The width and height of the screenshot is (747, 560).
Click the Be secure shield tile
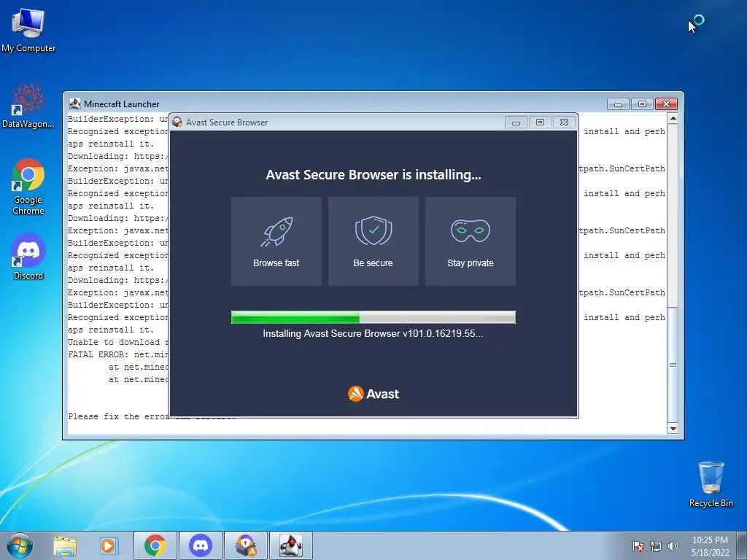[x=373, y=241]
